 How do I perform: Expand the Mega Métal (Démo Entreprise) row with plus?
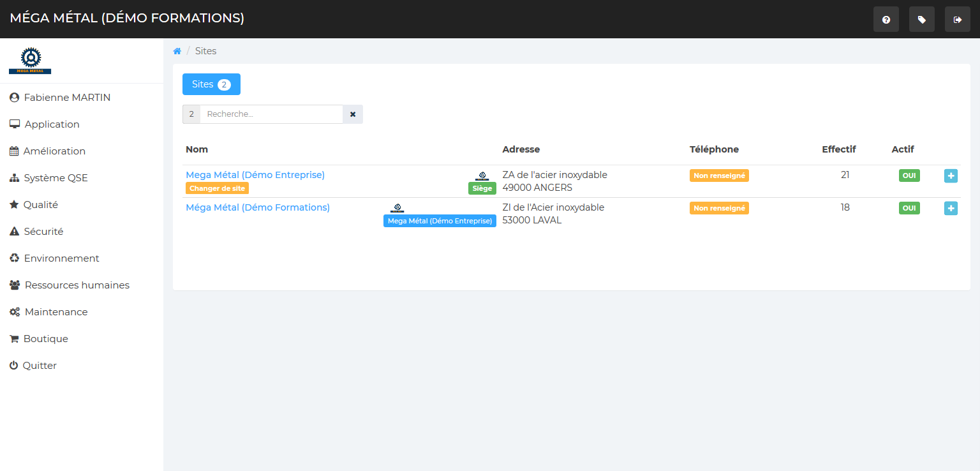(x=951, y=176)
